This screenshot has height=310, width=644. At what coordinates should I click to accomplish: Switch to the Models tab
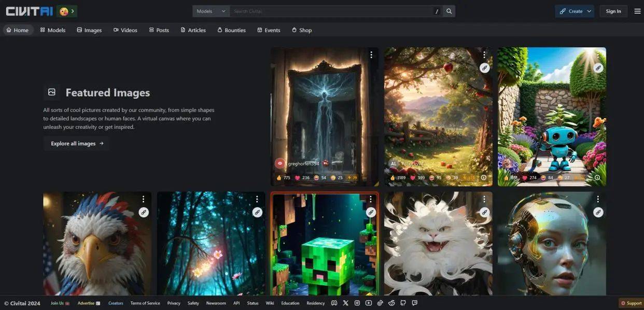(x=53, y=30)
